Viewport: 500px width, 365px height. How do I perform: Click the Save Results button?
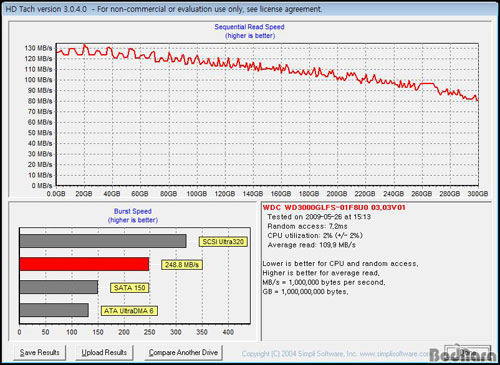[40, 353]
